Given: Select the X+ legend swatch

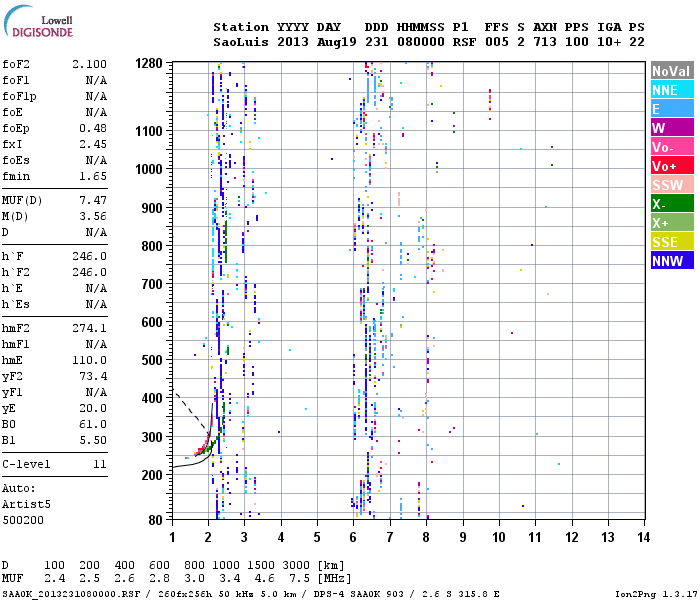Looking at the screenshot, I should pos(672,223).
